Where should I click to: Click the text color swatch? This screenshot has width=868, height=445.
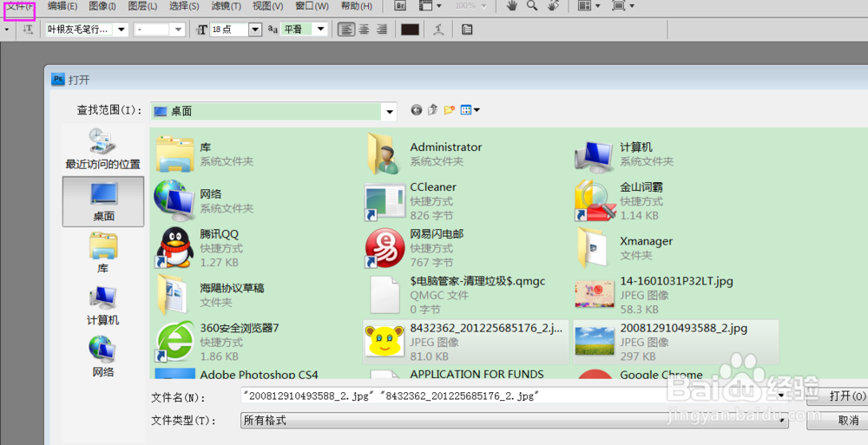(x=410, y=29)
